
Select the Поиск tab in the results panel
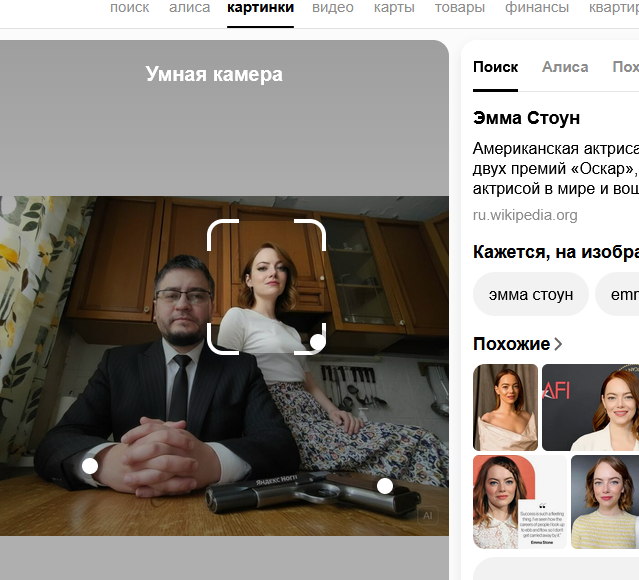495,67
